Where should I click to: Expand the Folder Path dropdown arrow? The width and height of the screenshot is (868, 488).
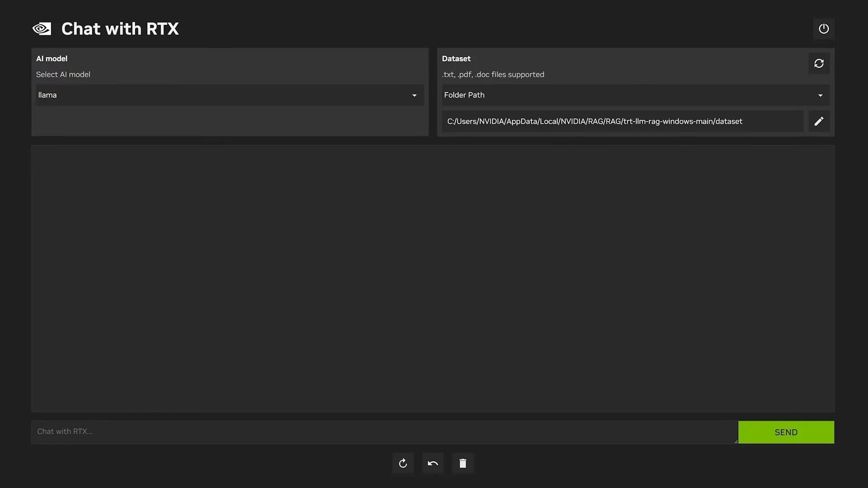[820, 95]
